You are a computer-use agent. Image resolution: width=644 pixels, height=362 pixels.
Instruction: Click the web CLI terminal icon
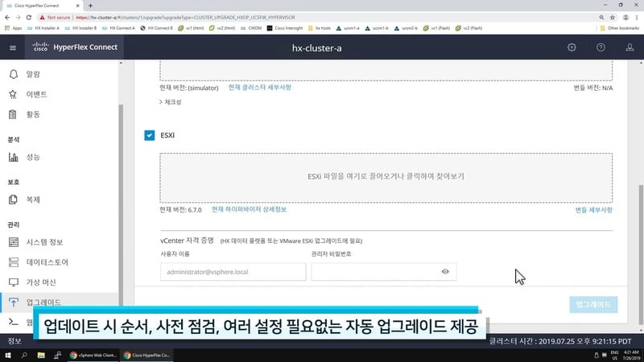click(13, 322)
